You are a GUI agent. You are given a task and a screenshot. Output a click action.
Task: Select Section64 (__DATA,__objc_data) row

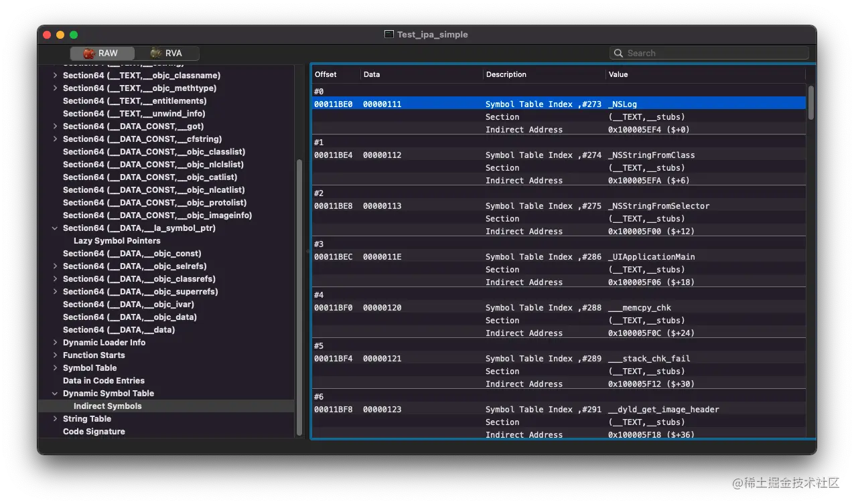click(166, 317)
